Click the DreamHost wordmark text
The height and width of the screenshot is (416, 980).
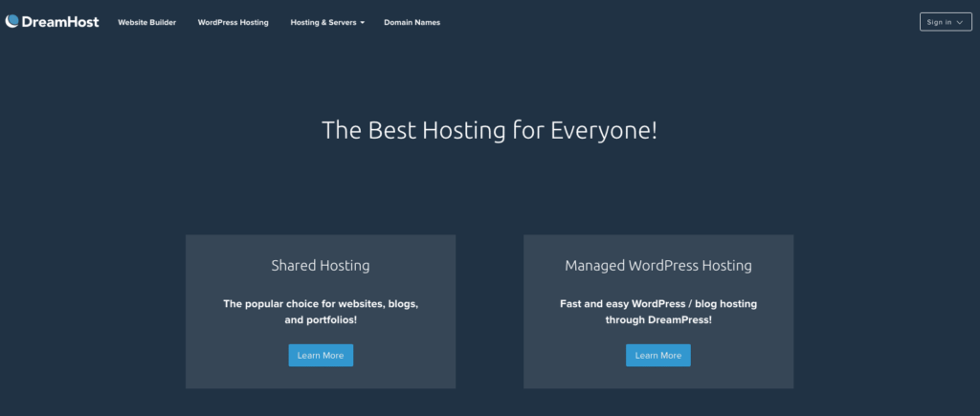pos(60,22)
